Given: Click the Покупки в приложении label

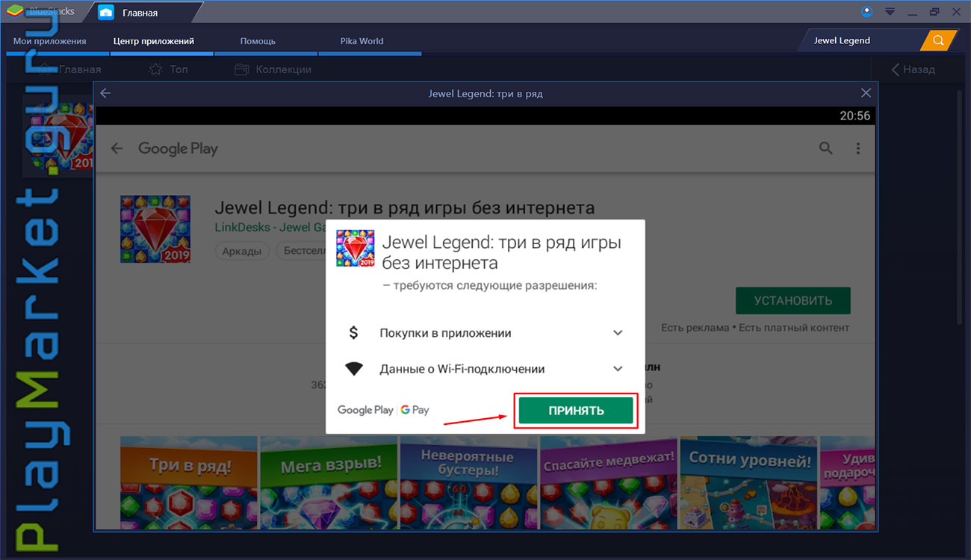Looking at the screenshot, I should pyautogui.click(x=445, y=333).
